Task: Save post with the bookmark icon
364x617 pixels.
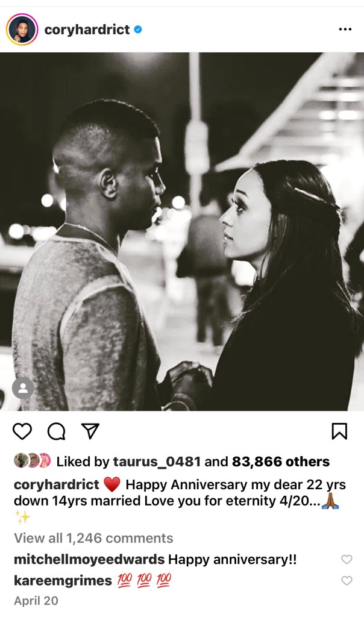Action: [339, 431]
